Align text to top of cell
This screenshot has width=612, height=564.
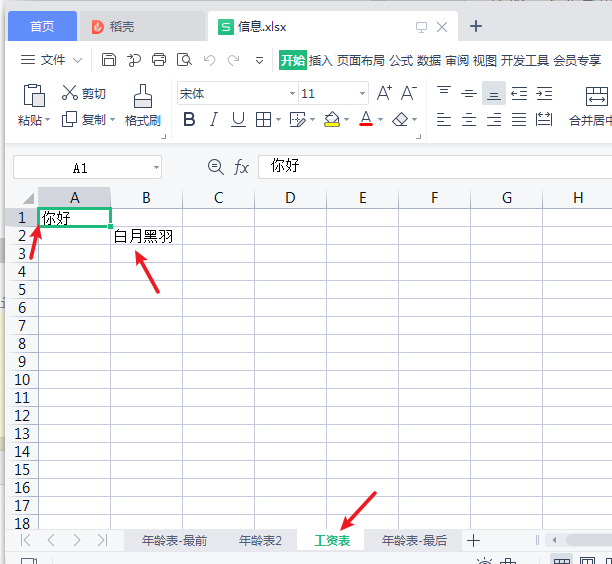(x=444, y=93)
